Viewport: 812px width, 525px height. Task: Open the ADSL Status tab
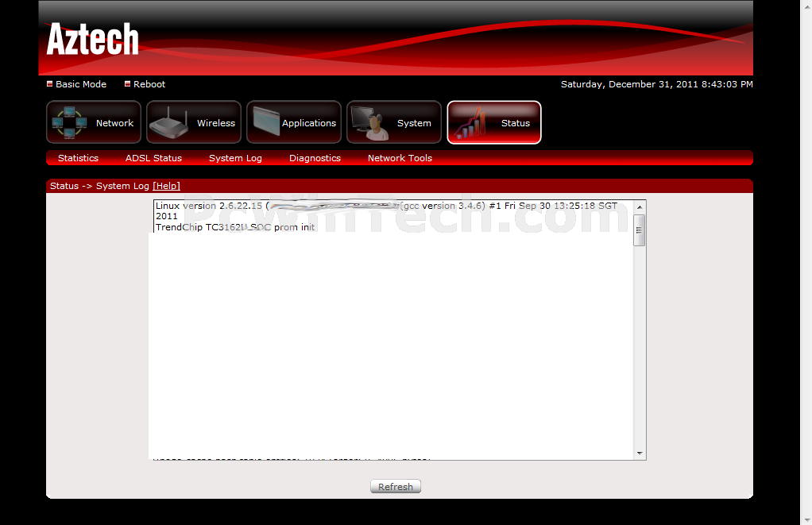click(153, 158)
